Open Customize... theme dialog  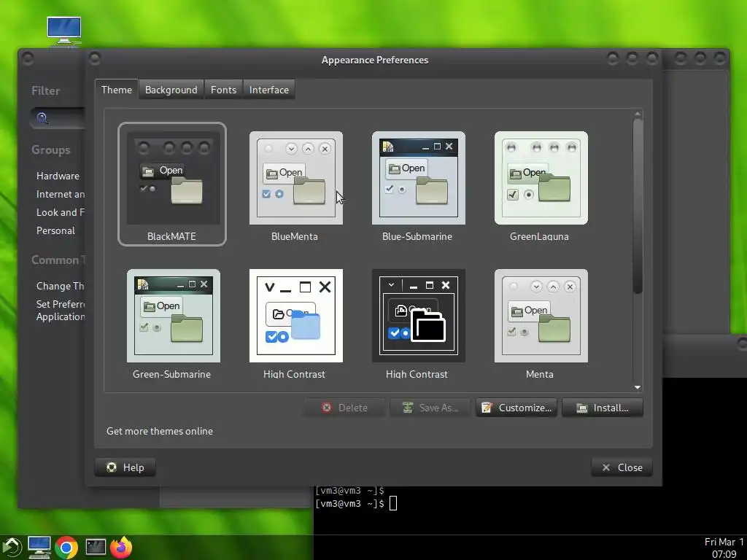tap(516, 408)
